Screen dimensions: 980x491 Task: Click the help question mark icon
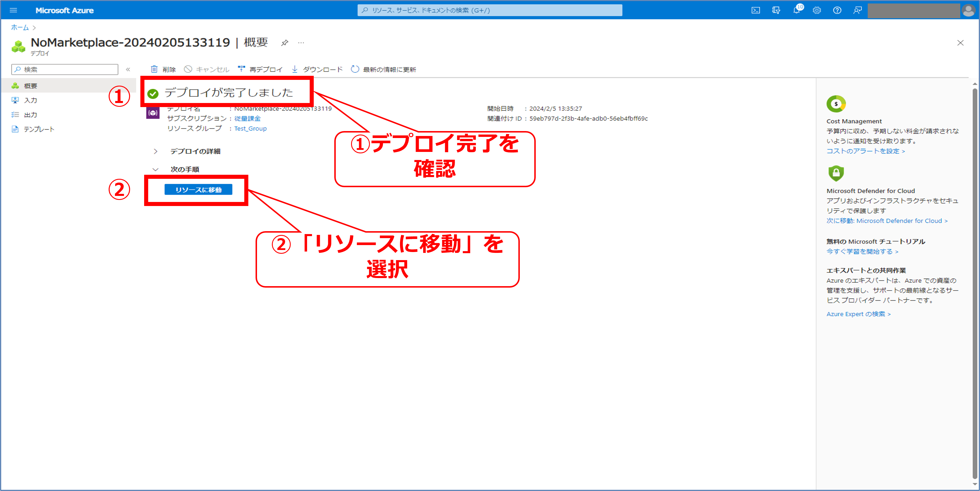[x=837, y=10]
